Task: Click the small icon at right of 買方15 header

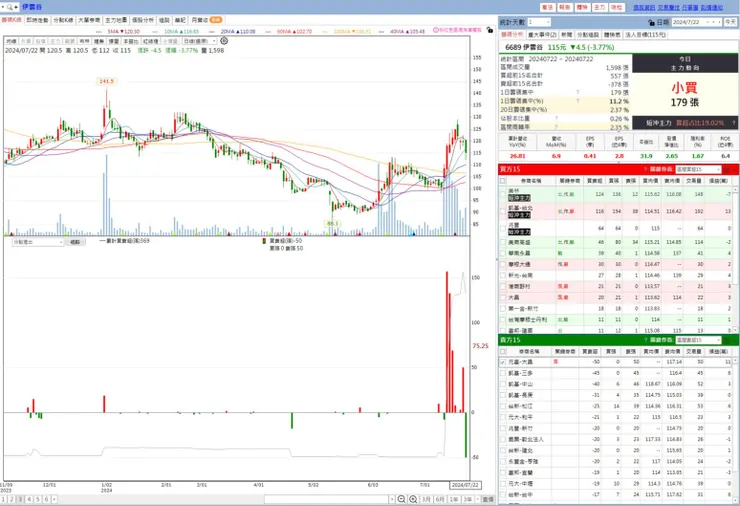Action: pos(727,169)
